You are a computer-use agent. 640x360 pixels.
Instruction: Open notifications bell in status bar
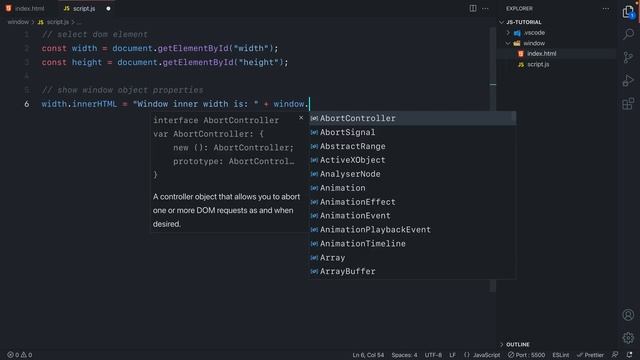[629, 355]
